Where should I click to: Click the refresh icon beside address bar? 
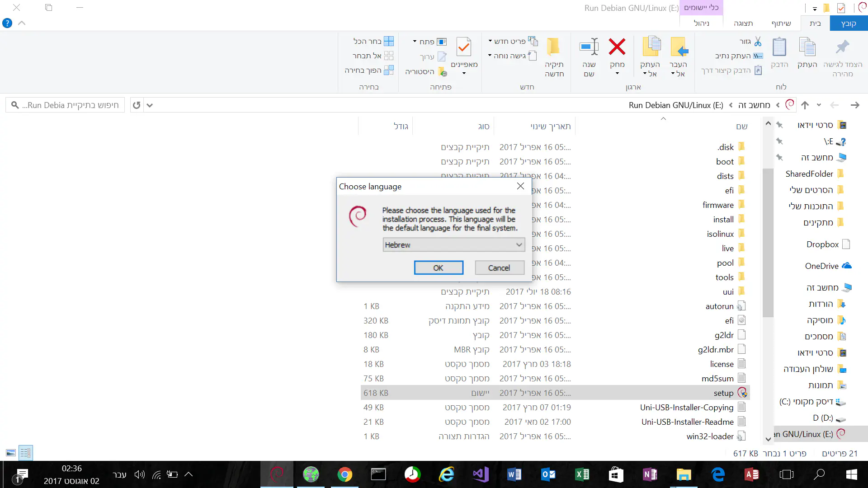pos(137,105)
